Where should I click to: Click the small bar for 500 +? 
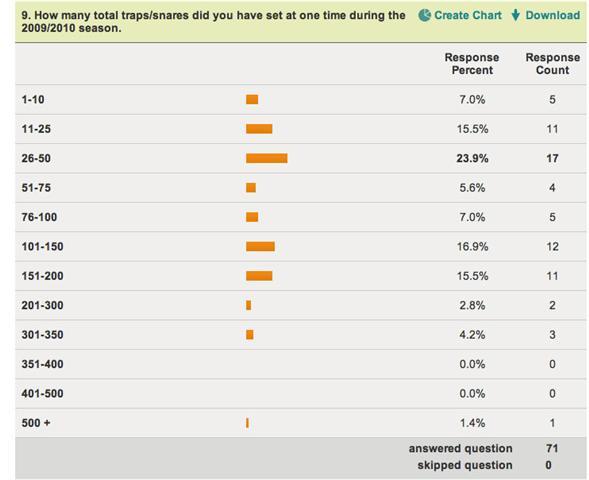(247, 423)
